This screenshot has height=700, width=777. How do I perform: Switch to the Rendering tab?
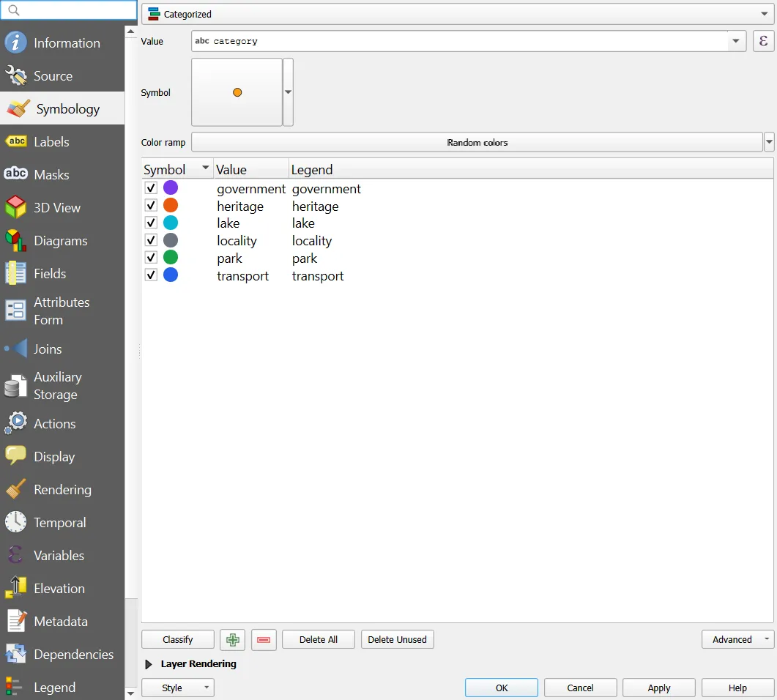62,489
